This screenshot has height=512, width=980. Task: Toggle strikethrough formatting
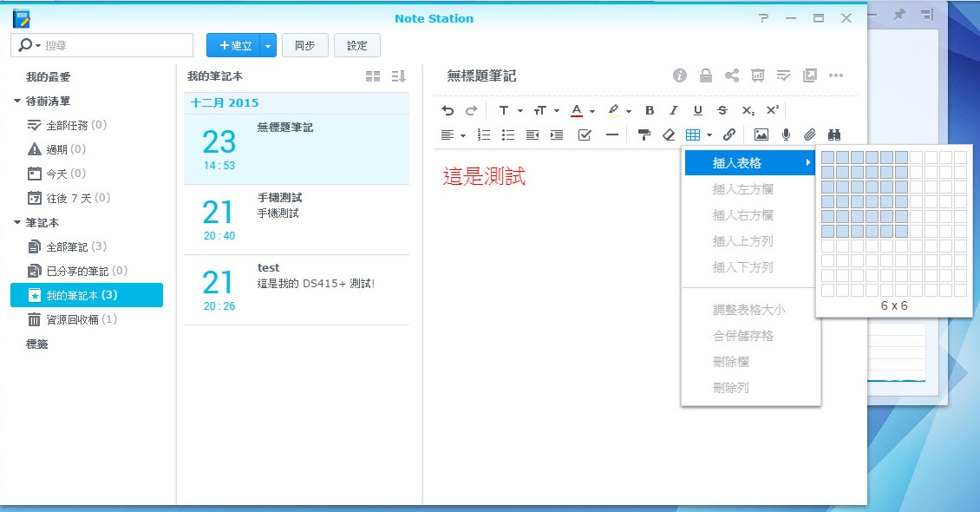pyautogui.click(x=722, y=111)
